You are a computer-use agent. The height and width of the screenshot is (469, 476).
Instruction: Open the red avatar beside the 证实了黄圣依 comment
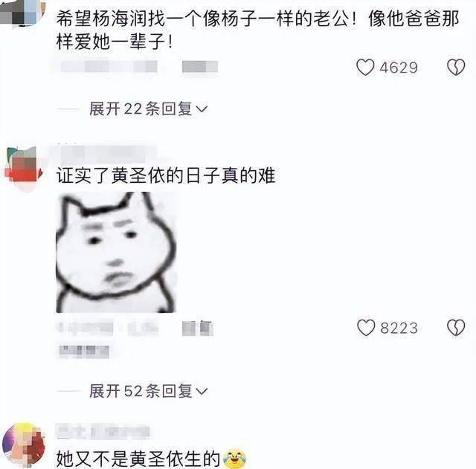[x=24, y=169]
